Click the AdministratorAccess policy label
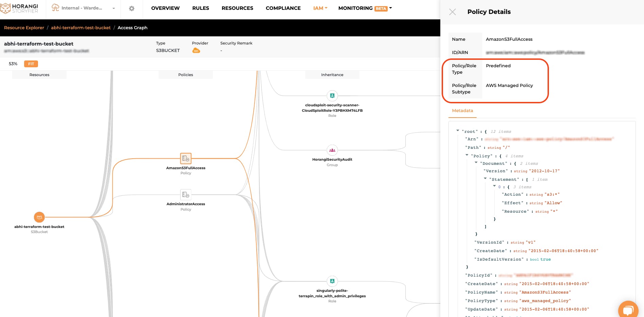 point(186,204)
